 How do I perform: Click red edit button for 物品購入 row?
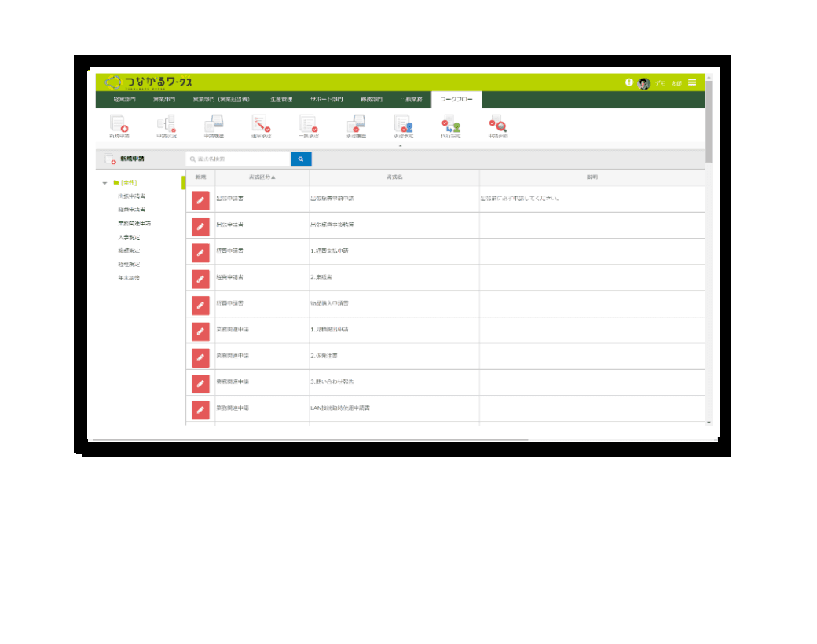click(200, 304)
